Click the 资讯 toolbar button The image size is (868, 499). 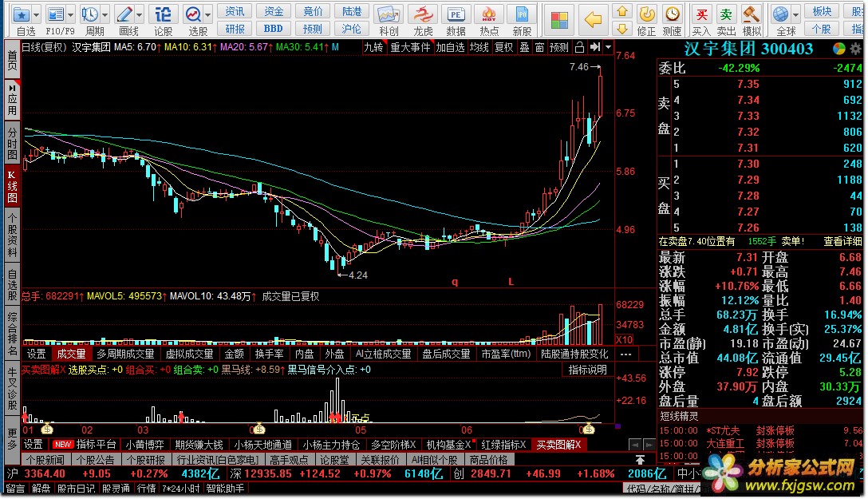(x=235, y=11)
